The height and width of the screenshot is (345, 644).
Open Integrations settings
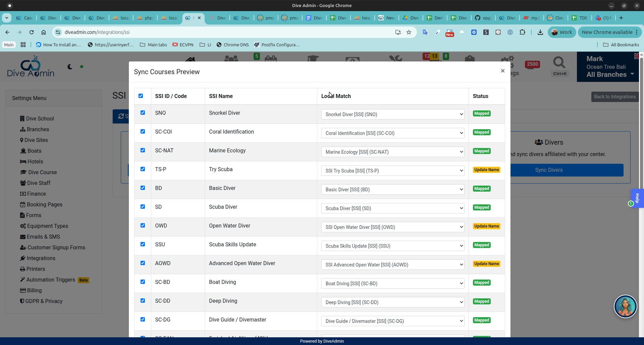pos(38,258)
